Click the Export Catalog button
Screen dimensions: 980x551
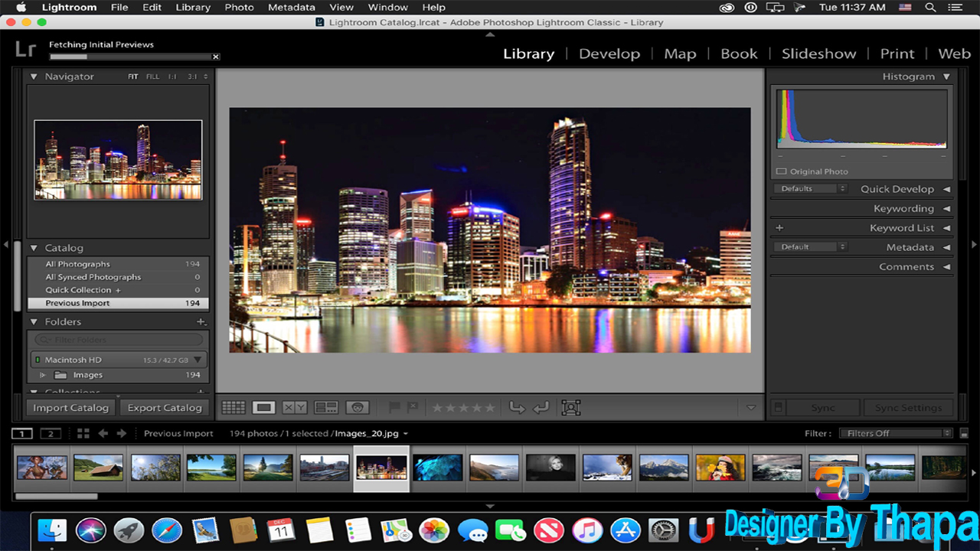click(x=165, y=408)
